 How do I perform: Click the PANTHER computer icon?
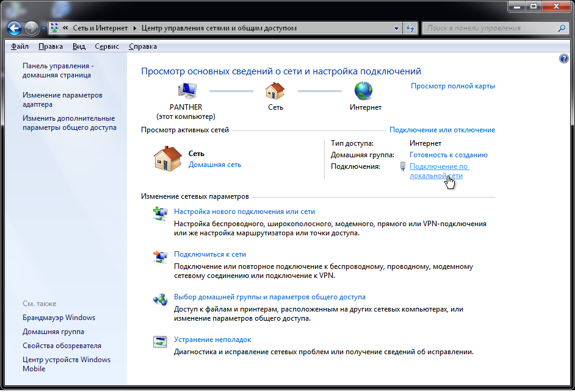coord(186,91)
